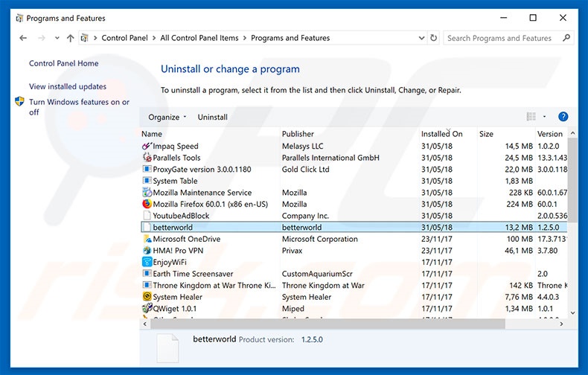
Task: Click the CustomAquariumScr publisher cell
Action: [x=317, y=274]
